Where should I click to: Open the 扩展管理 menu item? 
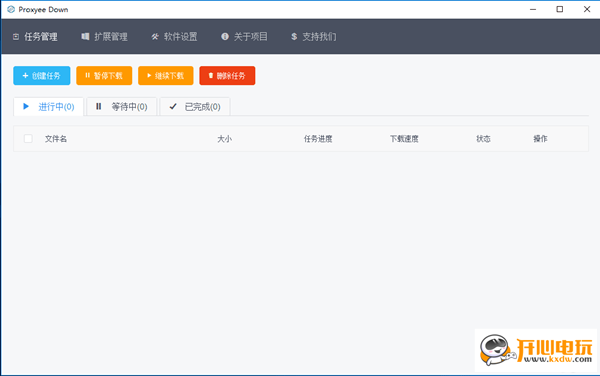(x=104, y=37)
